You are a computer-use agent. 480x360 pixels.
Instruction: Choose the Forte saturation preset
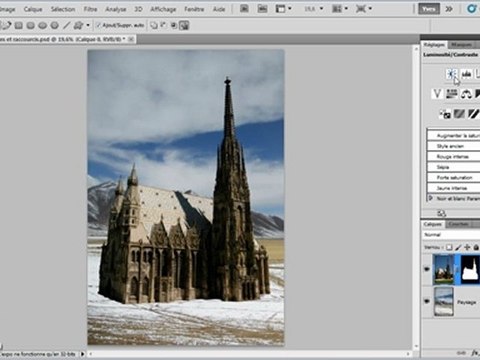pyautogui.click(x=454, y=178)
